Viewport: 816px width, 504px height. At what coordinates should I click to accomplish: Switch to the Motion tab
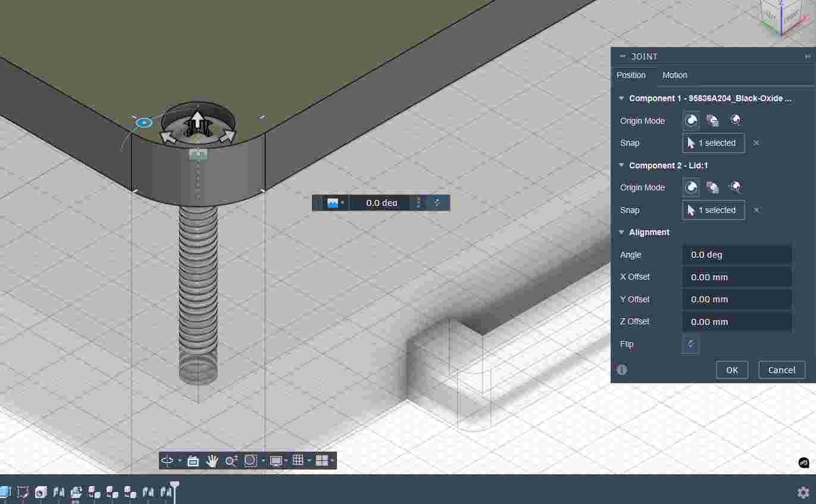point(675,75)
